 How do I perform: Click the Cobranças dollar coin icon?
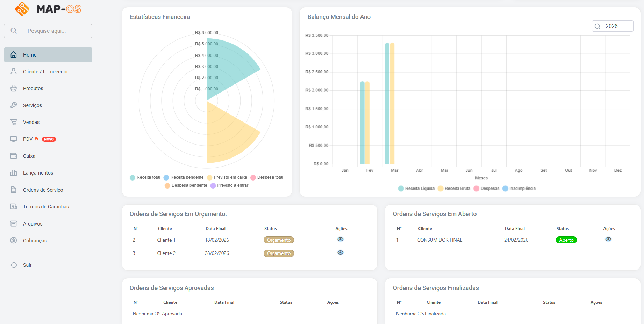(x=14, y=240)
